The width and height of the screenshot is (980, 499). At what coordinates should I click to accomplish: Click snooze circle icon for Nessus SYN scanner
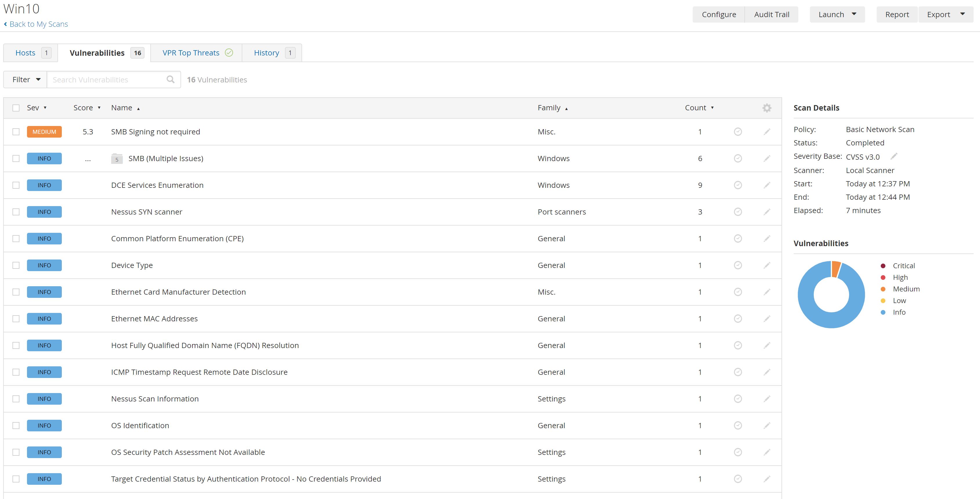[737, 212]
